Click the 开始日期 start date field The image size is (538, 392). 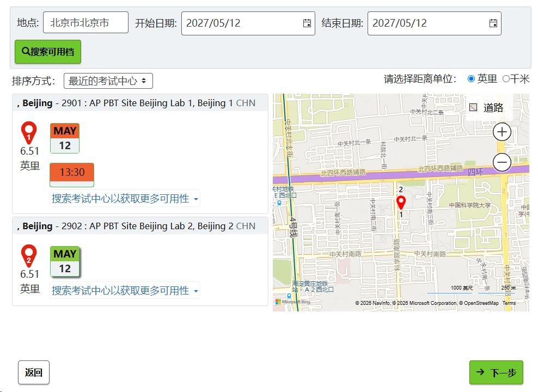(248, 23)
